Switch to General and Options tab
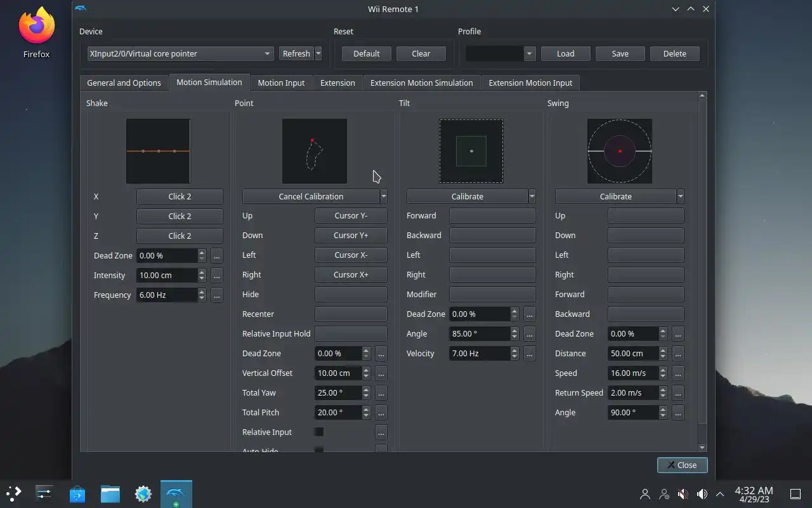This screenshot has width=812, height=508. click(124, 83)
